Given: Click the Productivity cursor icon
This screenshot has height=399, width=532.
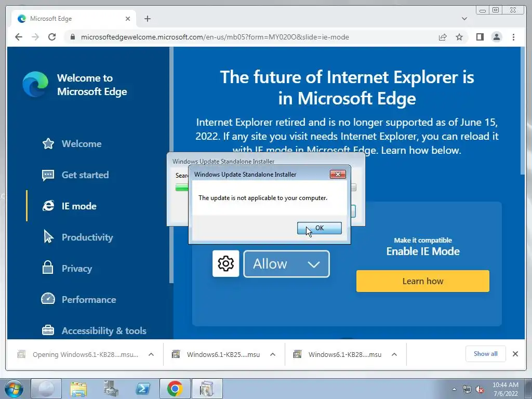Looking at the screenshot, I should (x=48, y=236).
